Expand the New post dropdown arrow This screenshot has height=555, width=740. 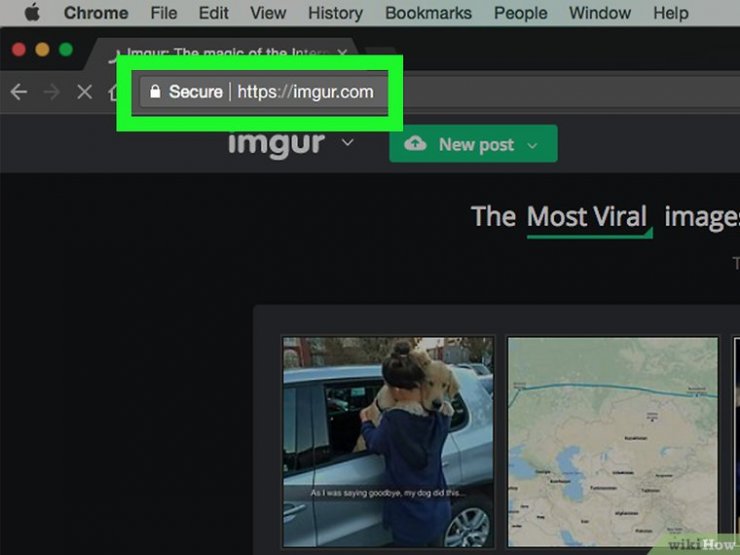pyautogui.click(x=532, y=146)
